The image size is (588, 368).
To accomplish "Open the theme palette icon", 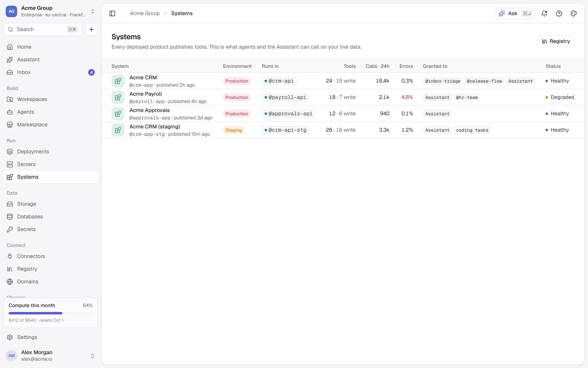I will 574,13.
